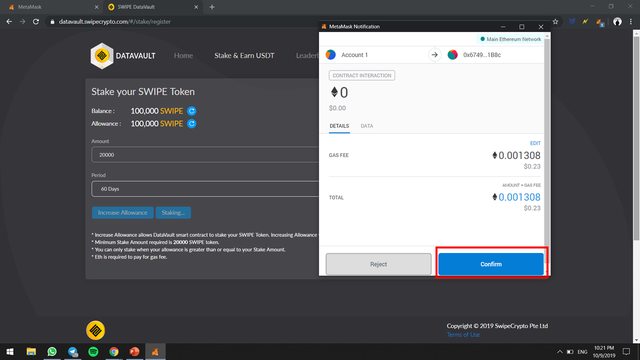Screen dimensions: 640x360
Task: Switch to the MetaMask browser tab
Action: click(x=53, y=7)
